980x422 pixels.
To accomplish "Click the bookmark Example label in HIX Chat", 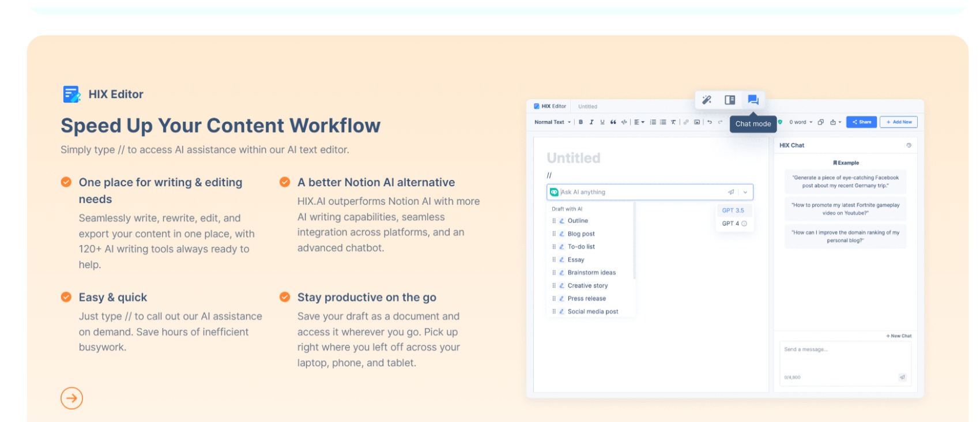I will tap(846, 163).
